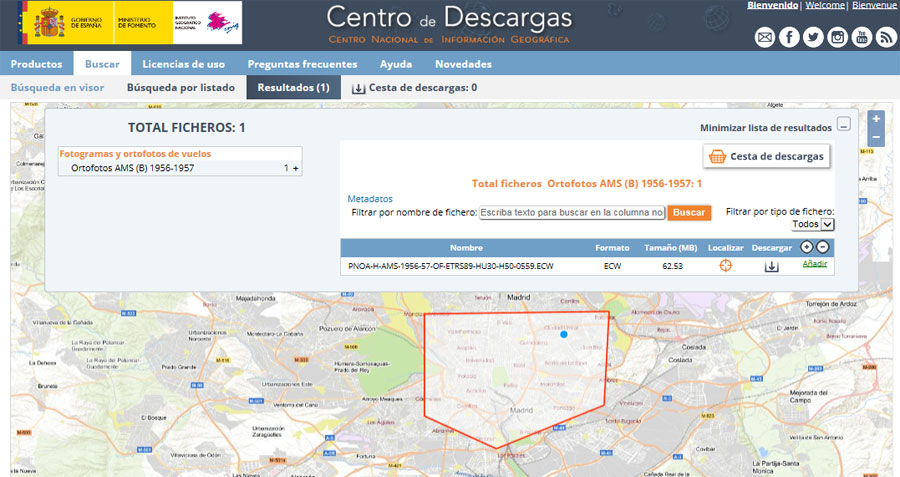The image size is (900, 477).
Task: Click the Tamaño (MB) column header
Action: [670, 247]
